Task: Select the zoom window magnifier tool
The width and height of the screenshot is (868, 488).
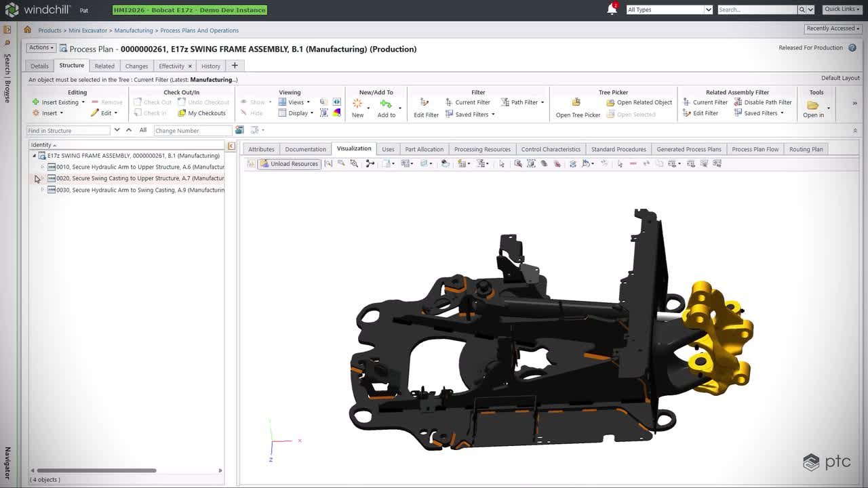Action: tap(354, 163)
